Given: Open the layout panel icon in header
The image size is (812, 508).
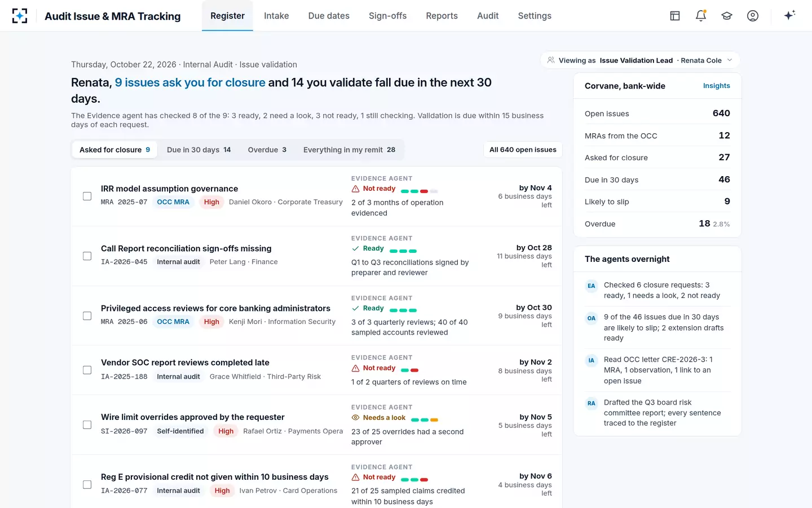Looking at the screenshot, I should tap(675, 16).
